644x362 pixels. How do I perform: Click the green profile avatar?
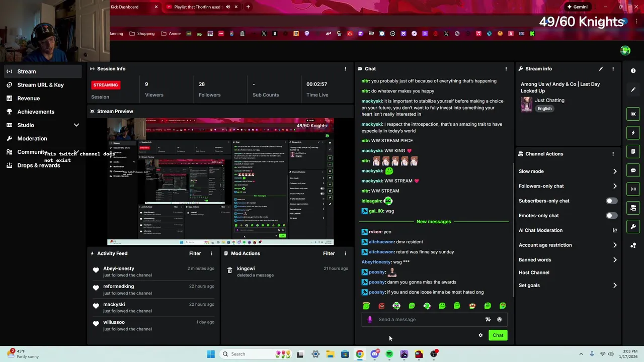(625, 50)
